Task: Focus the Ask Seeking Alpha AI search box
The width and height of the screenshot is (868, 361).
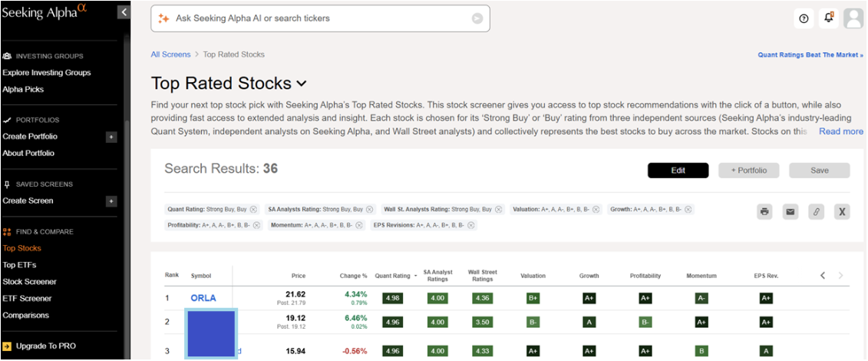Action: pyautogui.click(x=321, y=18)
